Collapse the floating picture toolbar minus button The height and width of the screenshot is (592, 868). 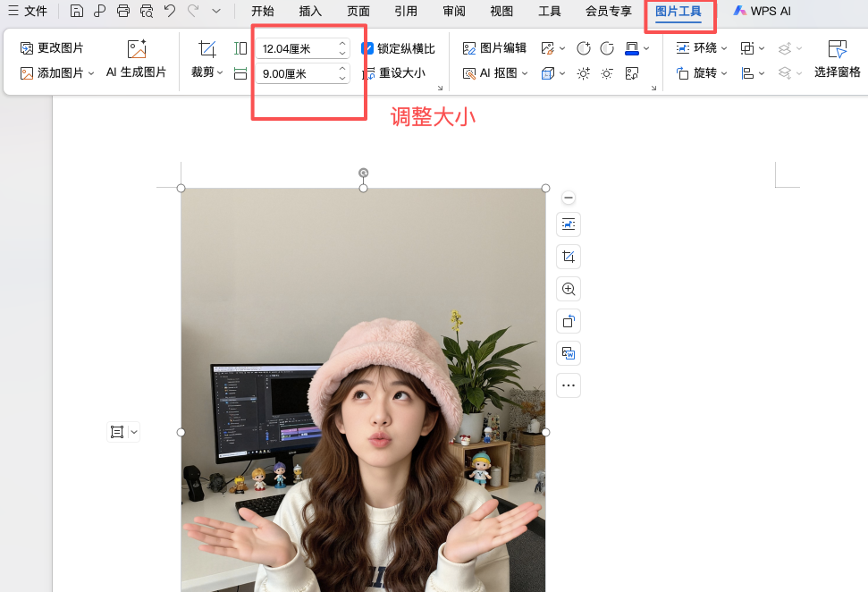(x=568, y=198)
